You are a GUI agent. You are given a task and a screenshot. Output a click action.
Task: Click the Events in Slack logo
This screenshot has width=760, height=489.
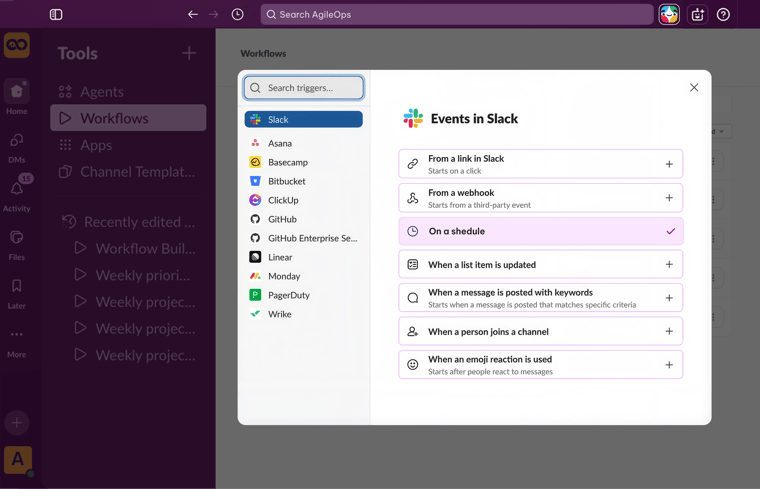click(x=413, y=118)
